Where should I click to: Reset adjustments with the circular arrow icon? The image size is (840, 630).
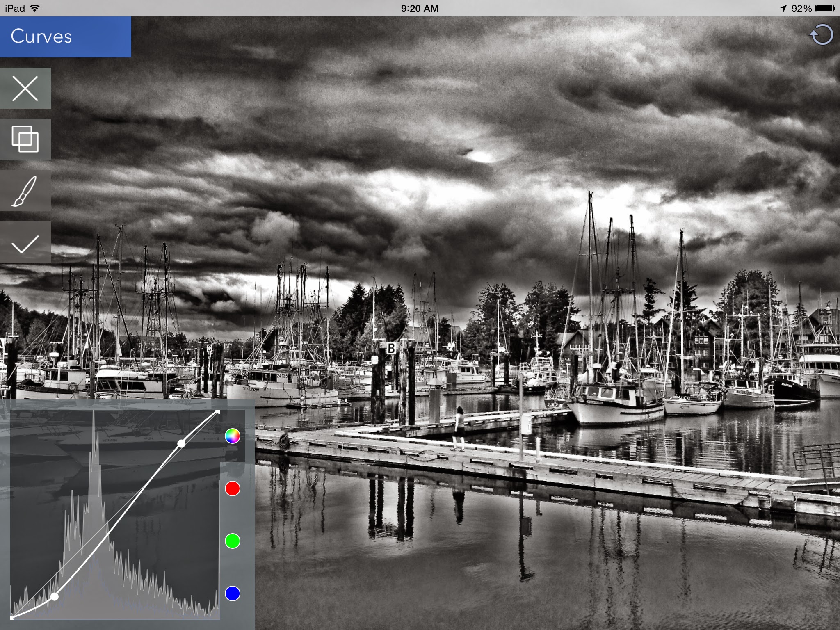(x=821, y=35)
